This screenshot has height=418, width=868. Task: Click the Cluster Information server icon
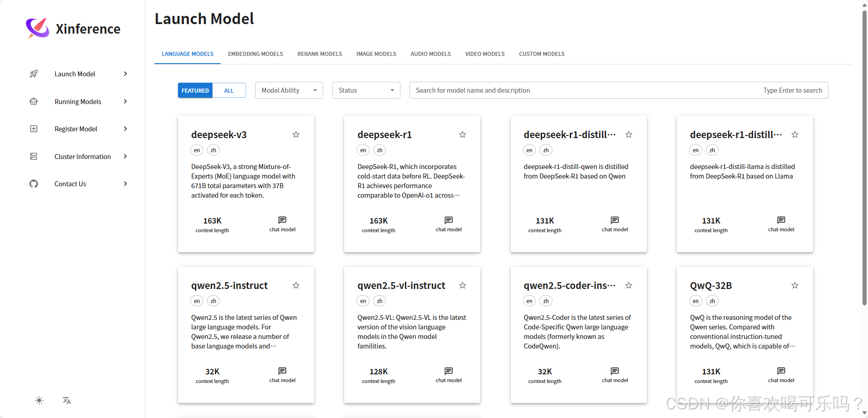tap(34, 157)
